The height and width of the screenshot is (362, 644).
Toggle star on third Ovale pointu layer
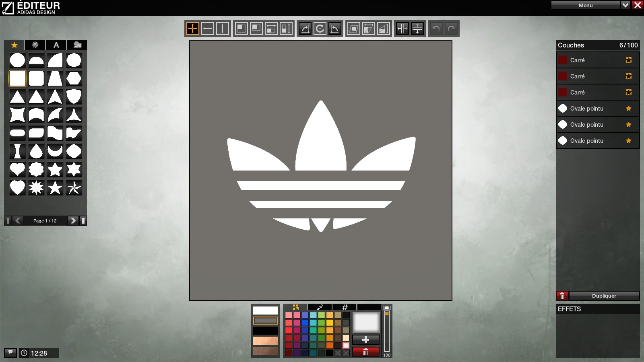pos(629,140)
